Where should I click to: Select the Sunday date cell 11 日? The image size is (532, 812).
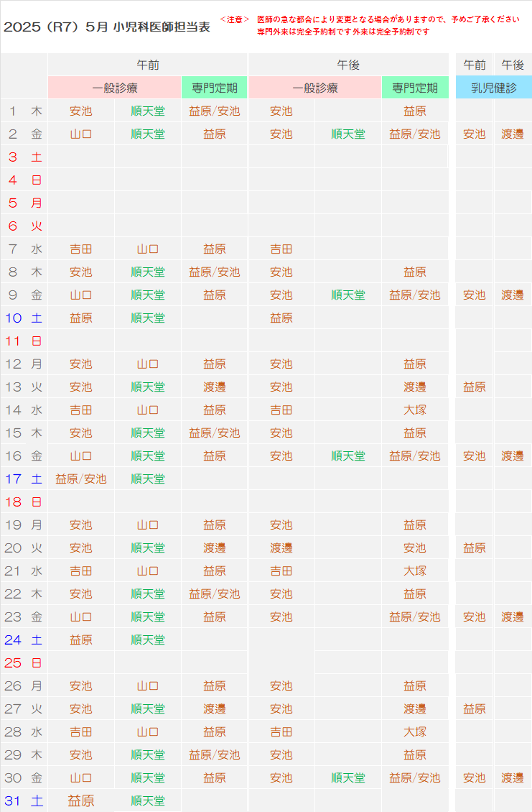(24, 341)
